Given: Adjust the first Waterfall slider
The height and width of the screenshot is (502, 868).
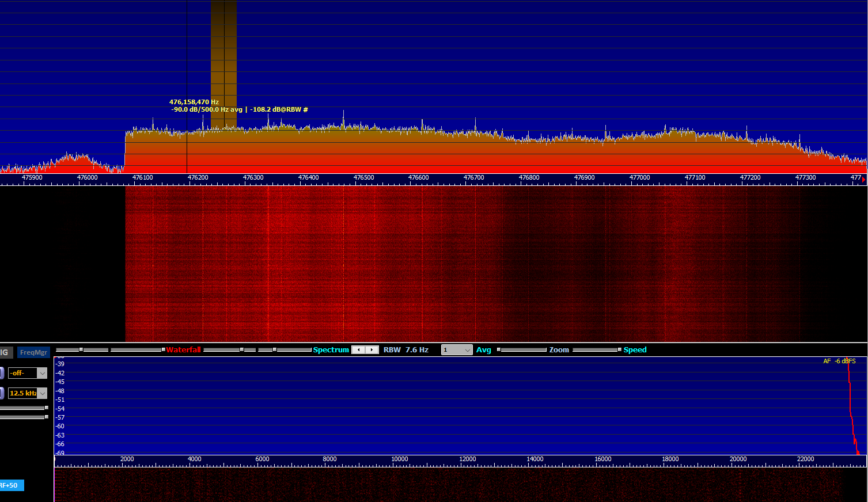Looking at the screenshot, I should [82, 349].
